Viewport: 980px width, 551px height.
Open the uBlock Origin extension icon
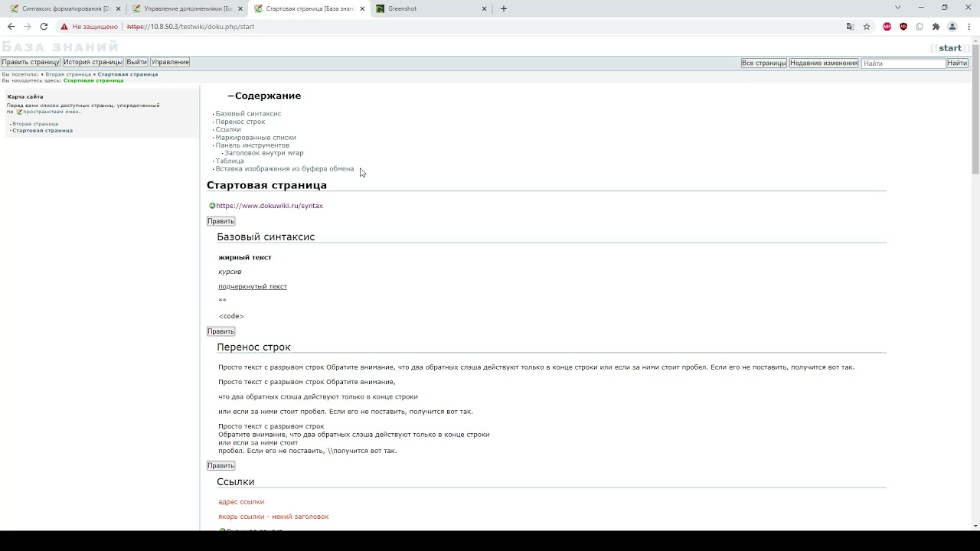point(903,27)
